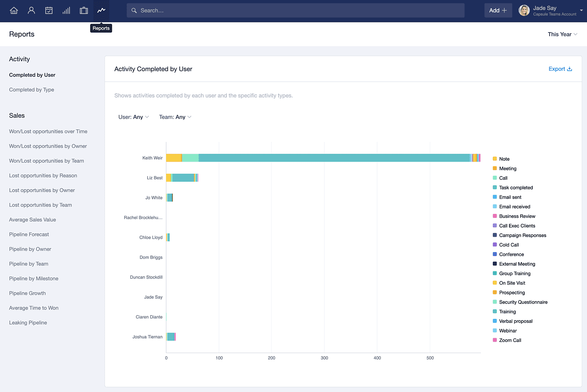Click the Search input field

click(x=296, y=10)
